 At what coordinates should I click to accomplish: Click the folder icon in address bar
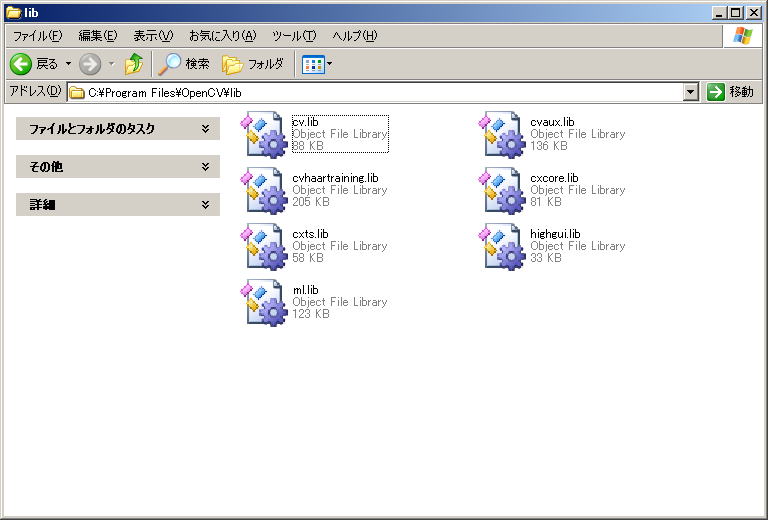pos(76,92)
